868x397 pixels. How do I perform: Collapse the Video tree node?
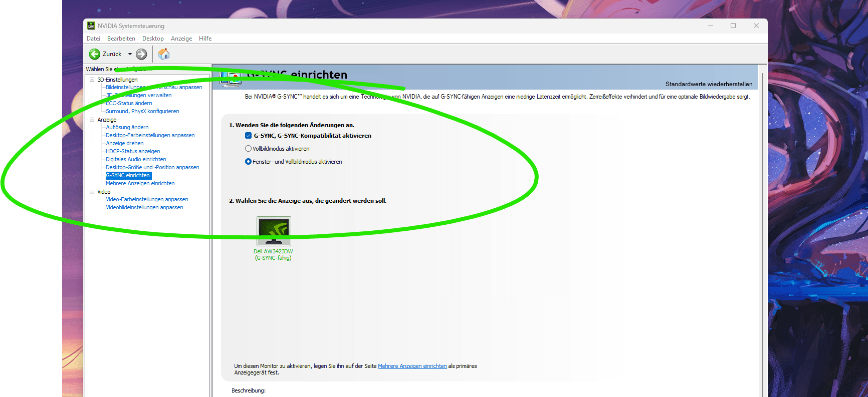[92, 192]
